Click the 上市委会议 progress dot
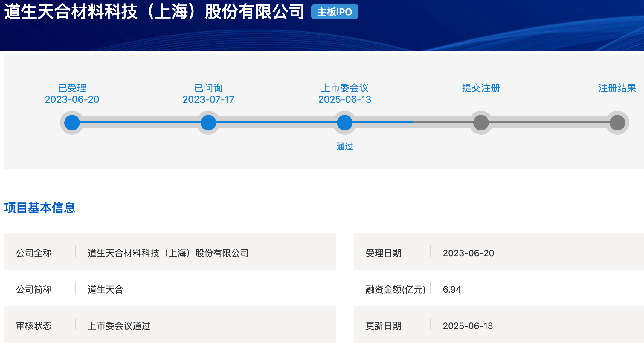 tap(344, 122)
